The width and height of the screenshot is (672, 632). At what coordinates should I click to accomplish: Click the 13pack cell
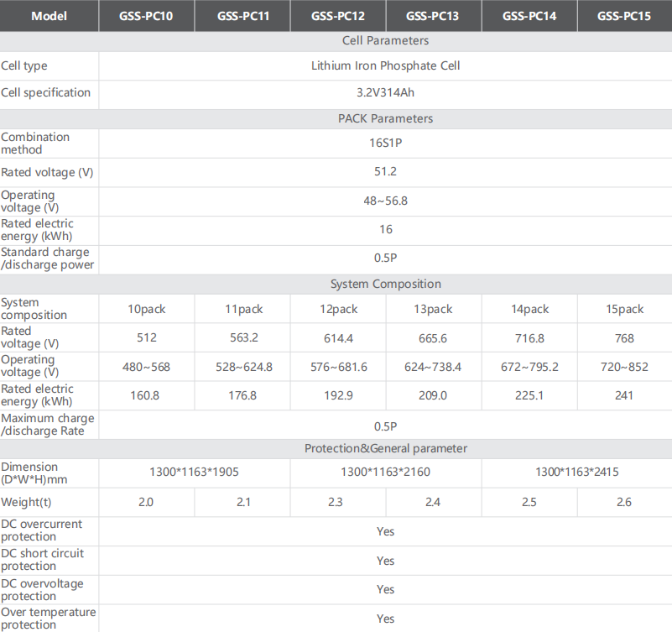(433, 309)
